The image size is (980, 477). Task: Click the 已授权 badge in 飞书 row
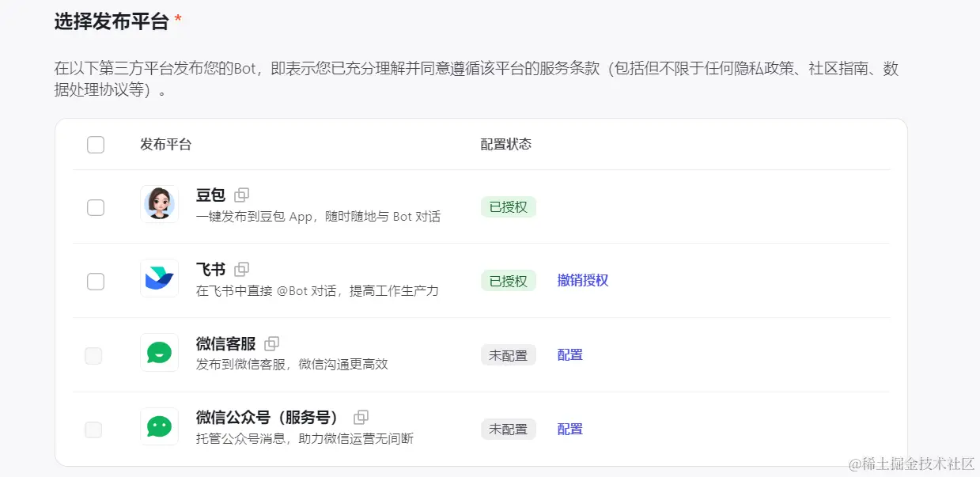coord(509,281)
